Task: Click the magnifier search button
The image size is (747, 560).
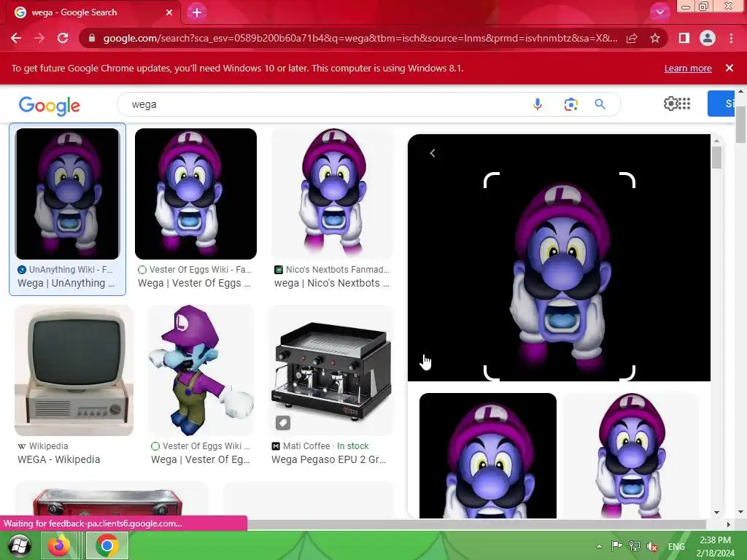Action: point(600,104)
